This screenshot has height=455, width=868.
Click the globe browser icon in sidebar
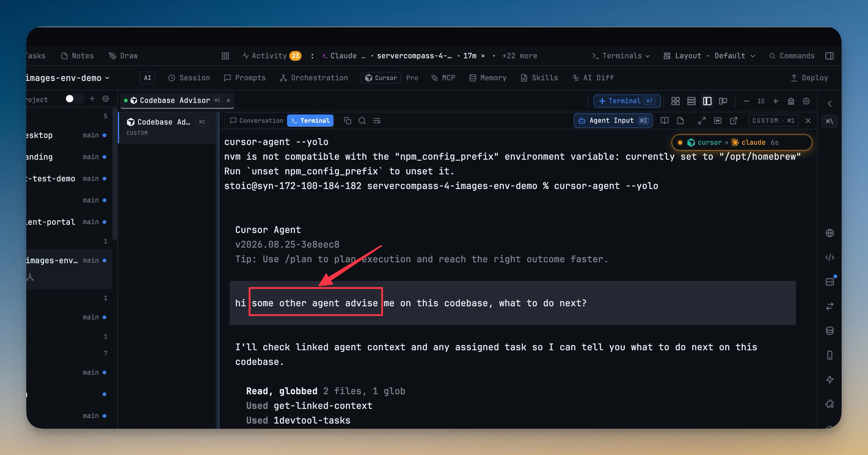point(830,233)
